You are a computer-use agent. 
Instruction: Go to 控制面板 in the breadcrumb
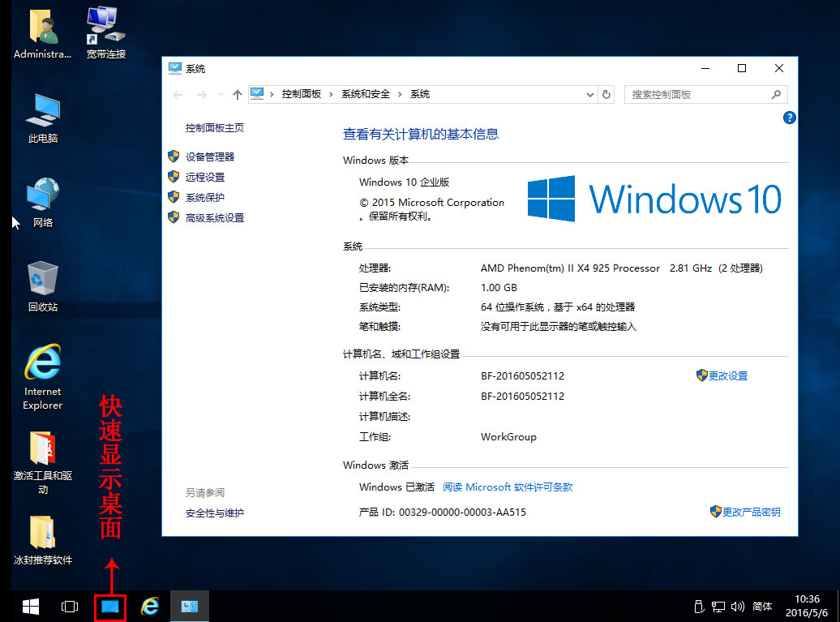(x=301, y=94)
